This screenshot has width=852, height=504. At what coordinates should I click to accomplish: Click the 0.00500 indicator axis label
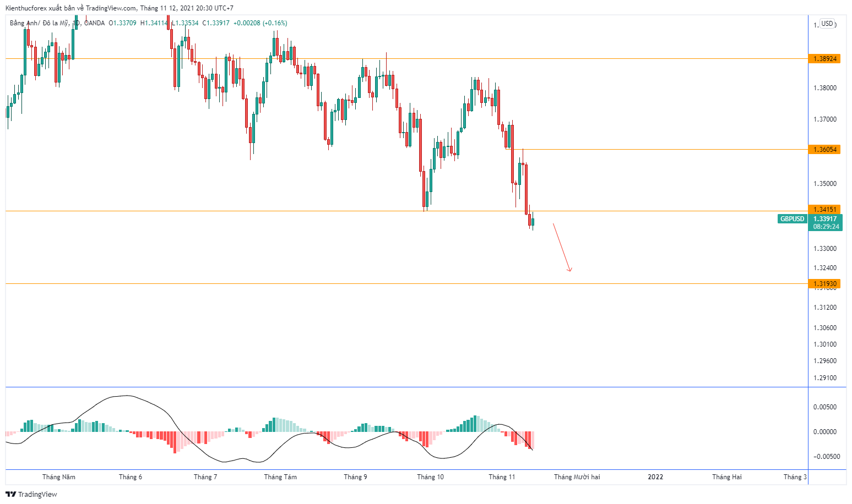pyautogui.click(x=824, y=407)
